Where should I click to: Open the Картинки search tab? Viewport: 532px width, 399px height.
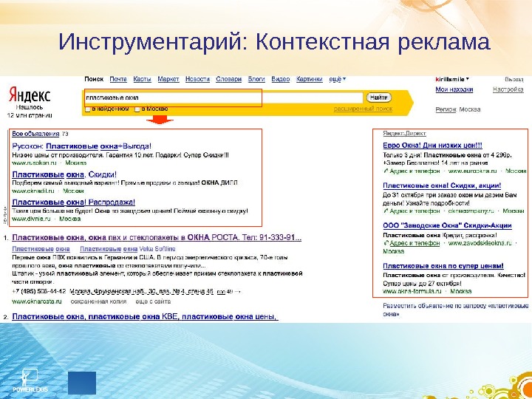click(x=309, y=79)
